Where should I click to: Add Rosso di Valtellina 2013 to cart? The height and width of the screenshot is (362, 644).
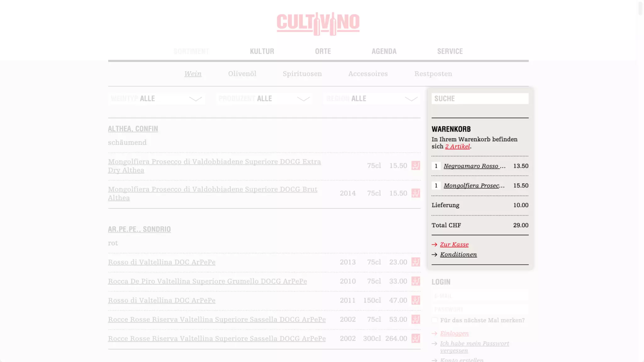tap(415, 262)
